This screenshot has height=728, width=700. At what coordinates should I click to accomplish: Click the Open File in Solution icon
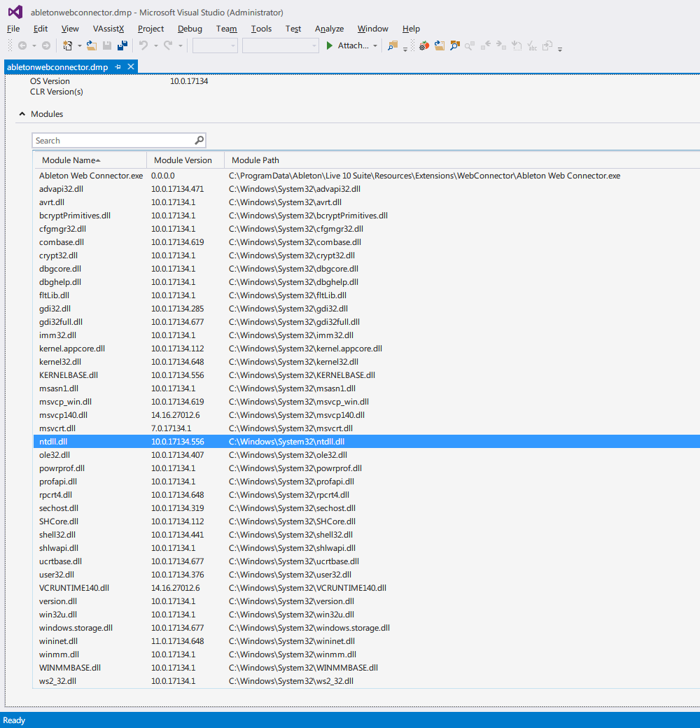[x=439, y=45]
